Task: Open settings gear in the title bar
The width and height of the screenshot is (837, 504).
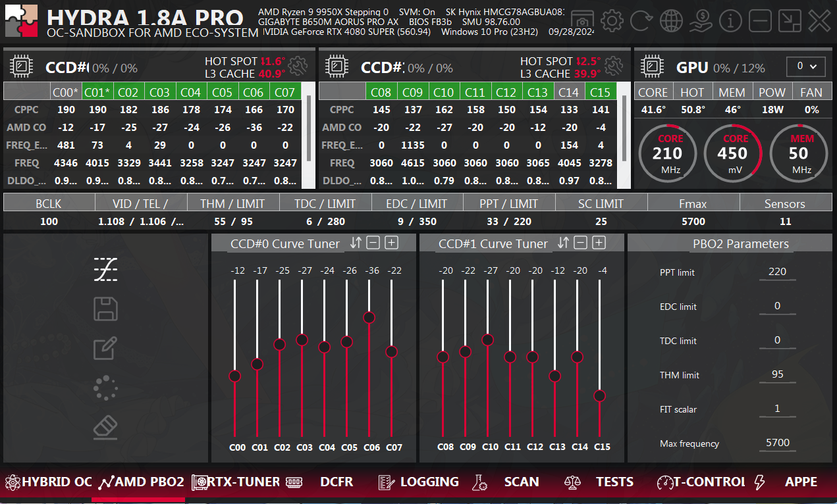Action: [x=612, y=21]
